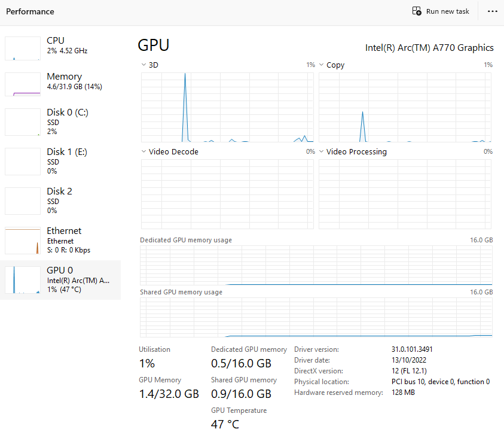Screen dimensions: 504x438
Task: Expand the Video Processing engine selector
Action: [322, 151]
